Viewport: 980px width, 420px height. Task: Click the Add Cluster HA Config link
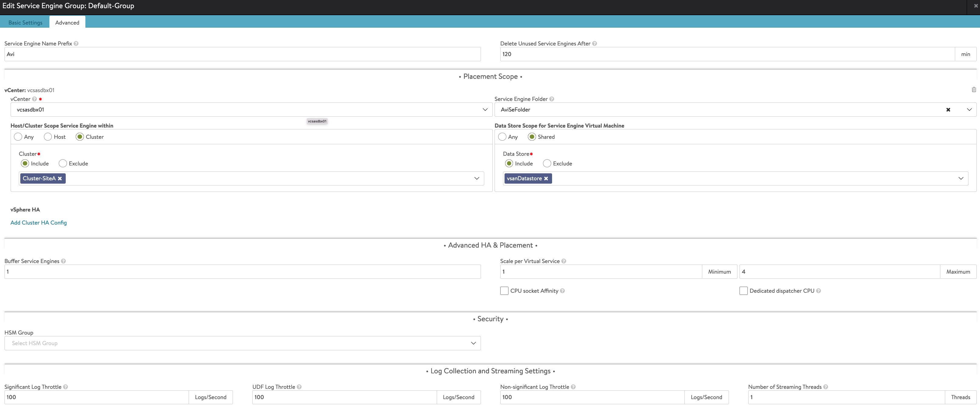pyautogui.click(x=38, y=223)
